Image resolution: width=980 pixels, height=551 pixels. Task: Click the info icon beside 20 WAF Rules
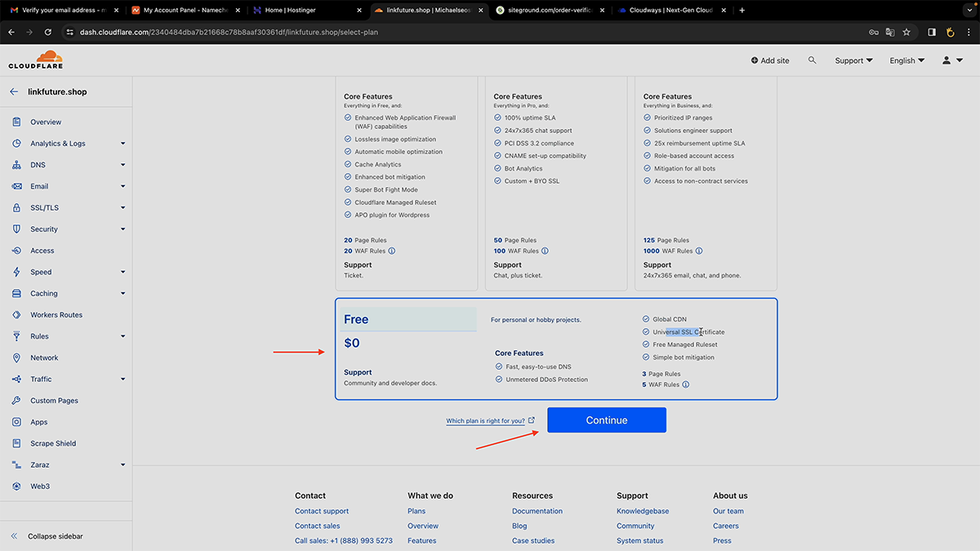[392, 251]
